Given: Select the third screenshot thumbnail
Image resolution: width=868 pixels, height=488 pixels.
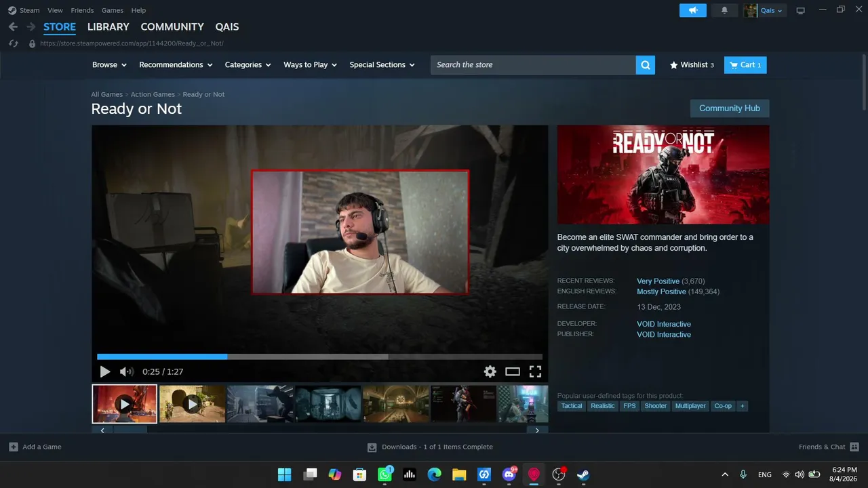Looking at the screenshot, I should click(x=260, y=404).
